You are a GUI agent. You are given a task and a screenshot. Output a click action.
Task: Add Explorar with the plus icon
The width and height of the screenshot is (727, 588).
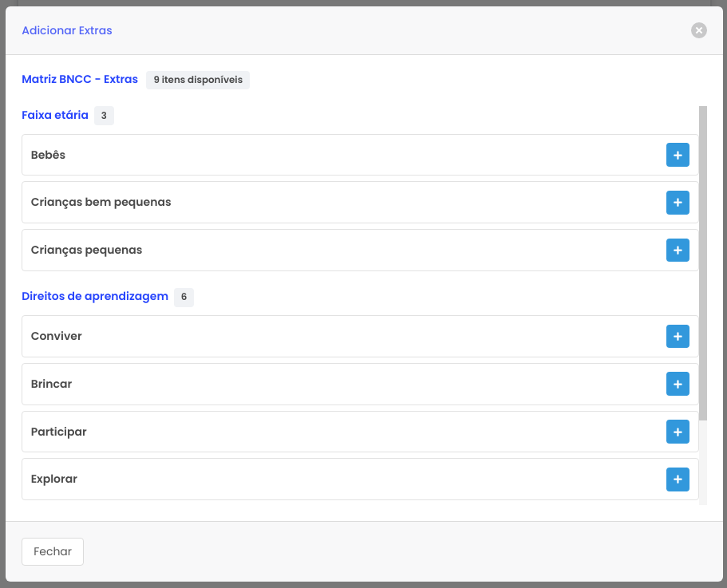[678, 479]
